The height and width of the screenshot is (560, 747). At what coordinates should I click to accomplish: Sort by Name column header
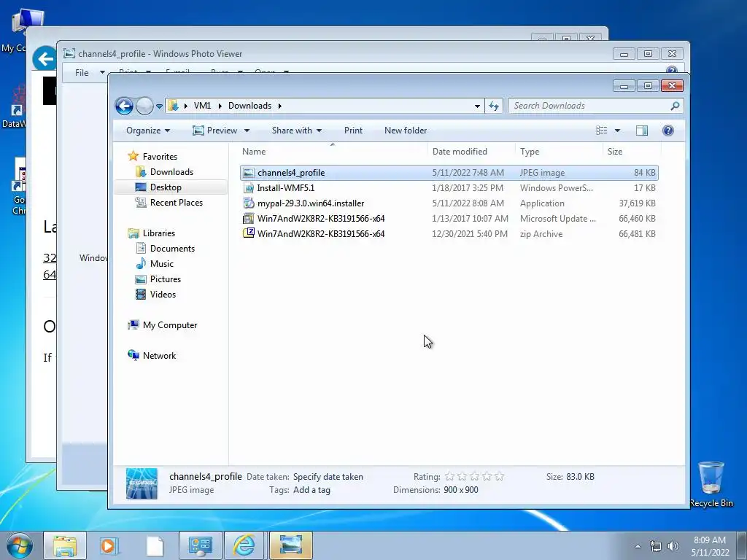coord(333,152)
